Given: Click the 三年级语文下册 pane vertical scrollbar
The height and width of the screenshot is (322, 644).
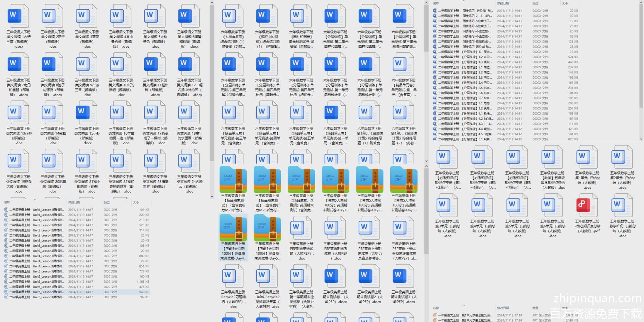Looking at the screenshot, I should pyautogui.click(x=212, y=80).
